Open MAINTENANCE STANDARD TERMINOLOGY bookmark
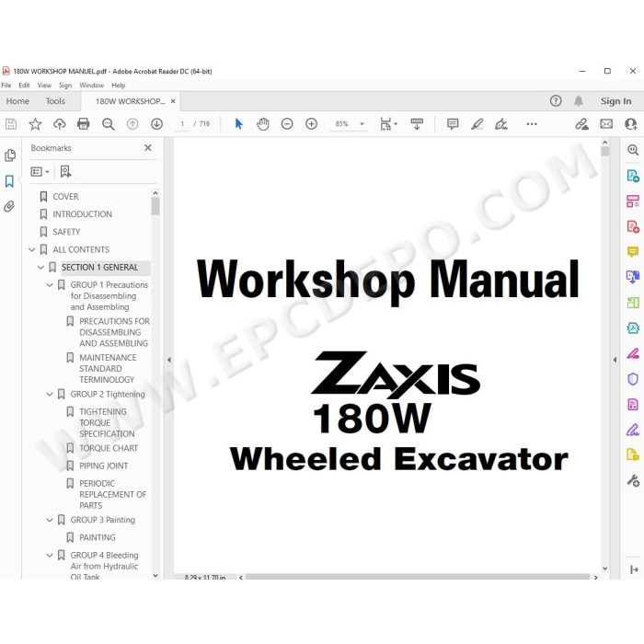644x644 pixels. pos(108,369)
